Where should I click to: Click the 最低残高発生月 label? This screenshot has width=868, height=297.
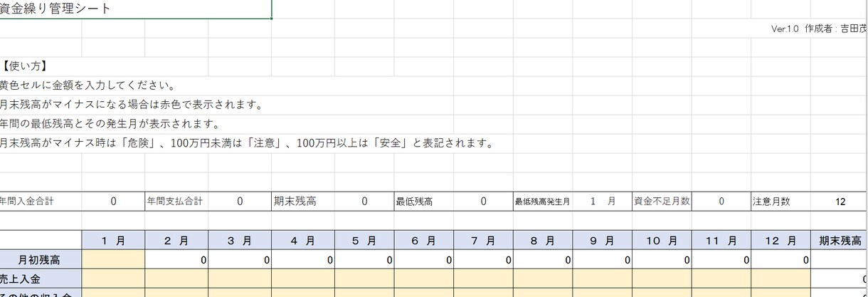[542, 202]
